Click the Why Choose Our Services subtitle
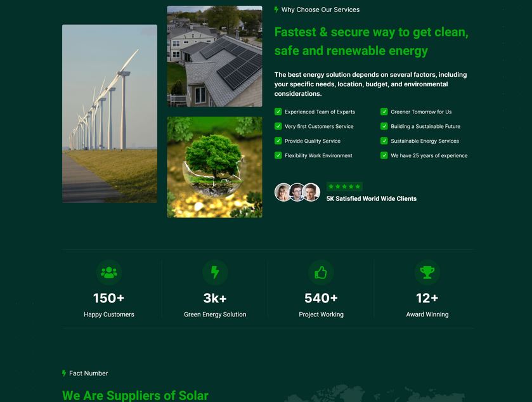532x402 pixels. [320, 10]
